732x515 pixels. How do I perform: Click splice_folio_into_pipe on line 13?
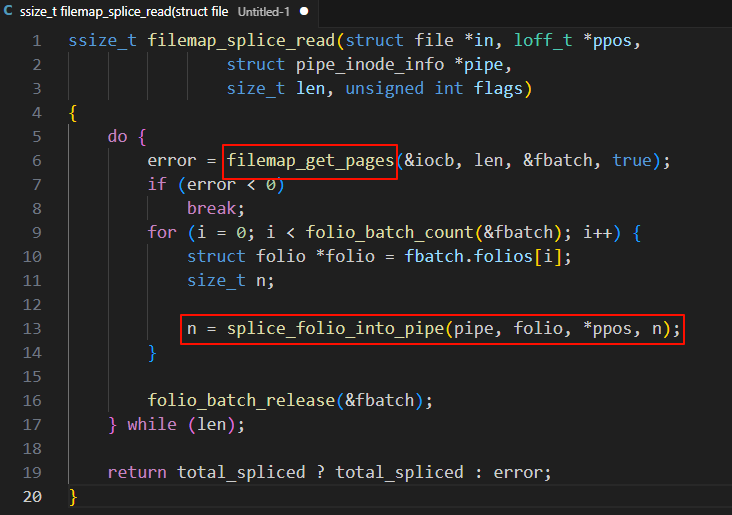(x=335, y=329)
